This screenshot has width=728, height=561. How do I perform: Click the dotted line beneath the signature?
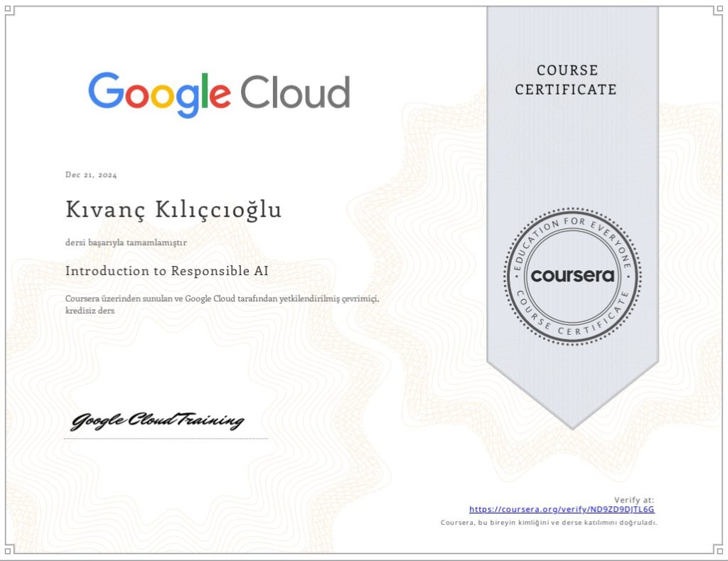[x=166, y=439]
